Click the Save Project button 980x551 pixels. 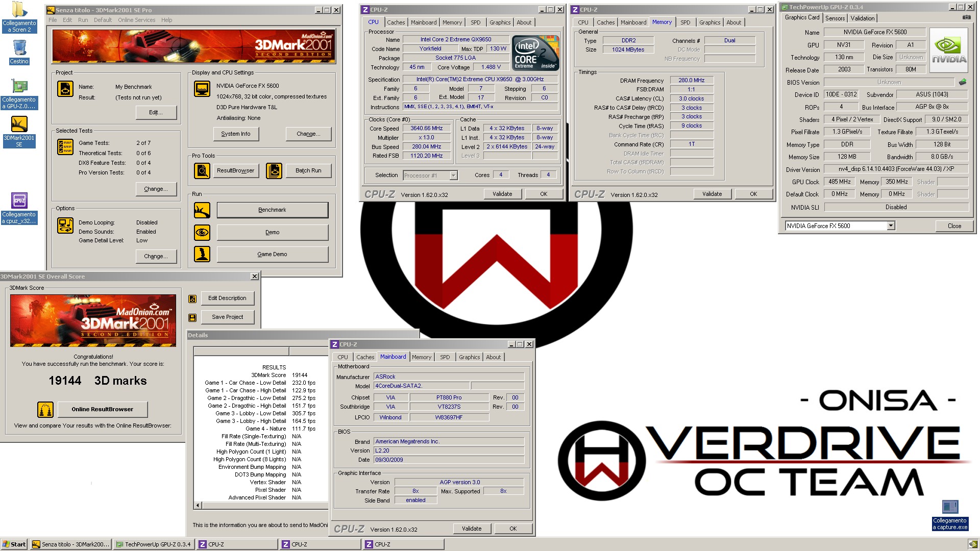point(227,317)
